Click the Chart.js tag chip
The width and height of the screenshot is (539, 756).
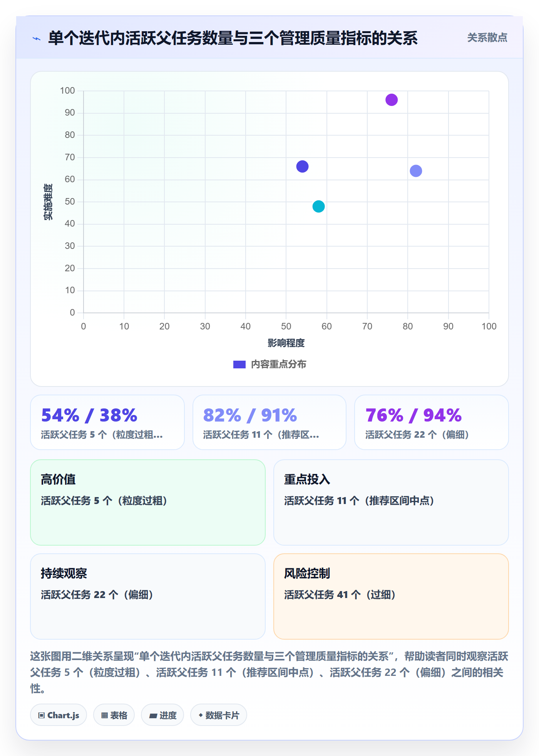pyautogui.click(x=59, y=715)
